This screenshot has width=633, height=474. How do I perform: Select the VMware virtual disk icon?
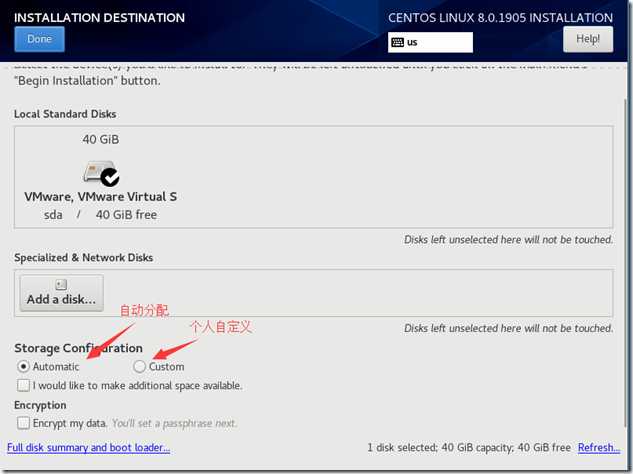[x=101, y=174]
